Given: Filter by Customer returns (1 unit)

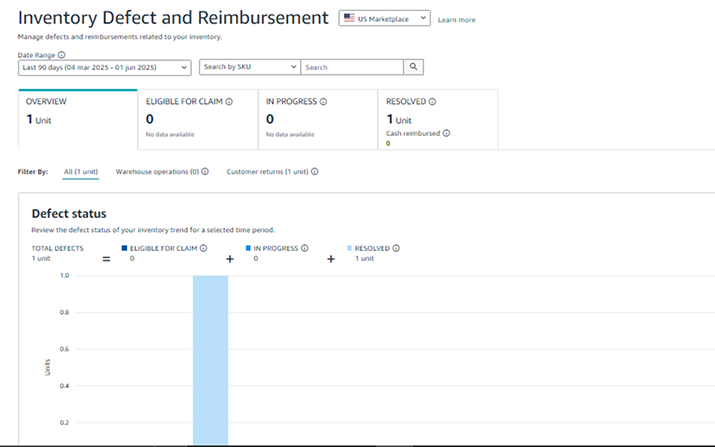Looking at the screenshot, I should pos(268,172).
